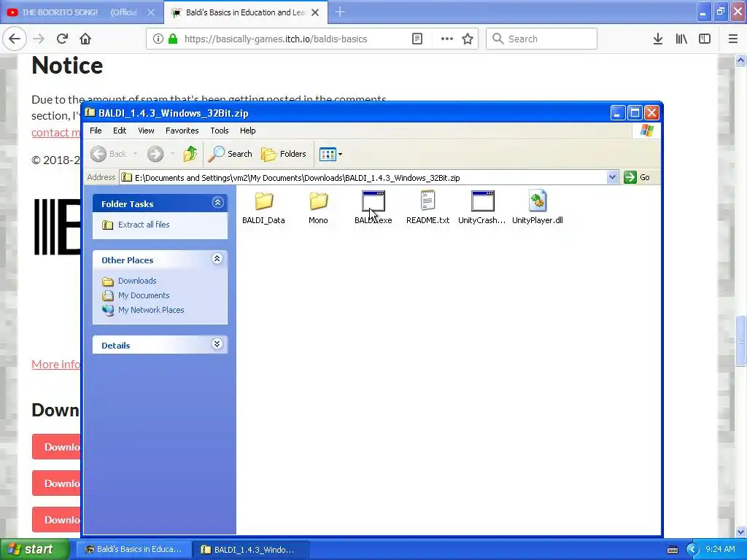Image resolution: width=747 pixels, height=560 pixels.
Task: Select the README.txt file
Action: pyautogui.click(x=427, y=207)
